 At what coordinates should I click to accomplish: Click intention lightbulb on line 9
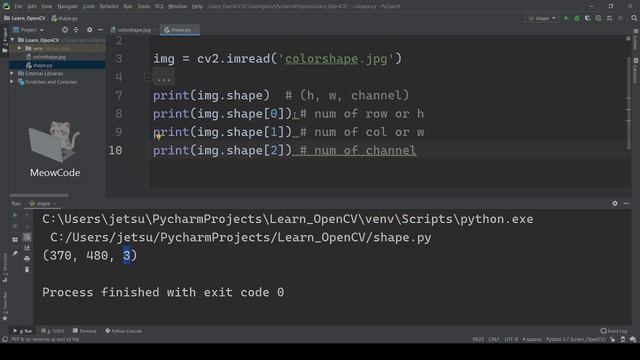(158, 136)
